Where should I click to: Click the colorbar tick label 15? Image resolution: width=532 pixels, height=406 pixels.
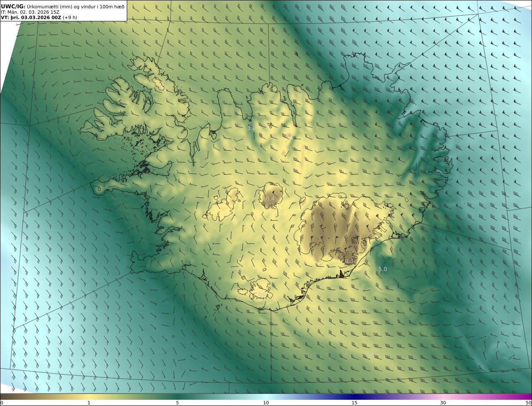[x=355, y=403]
